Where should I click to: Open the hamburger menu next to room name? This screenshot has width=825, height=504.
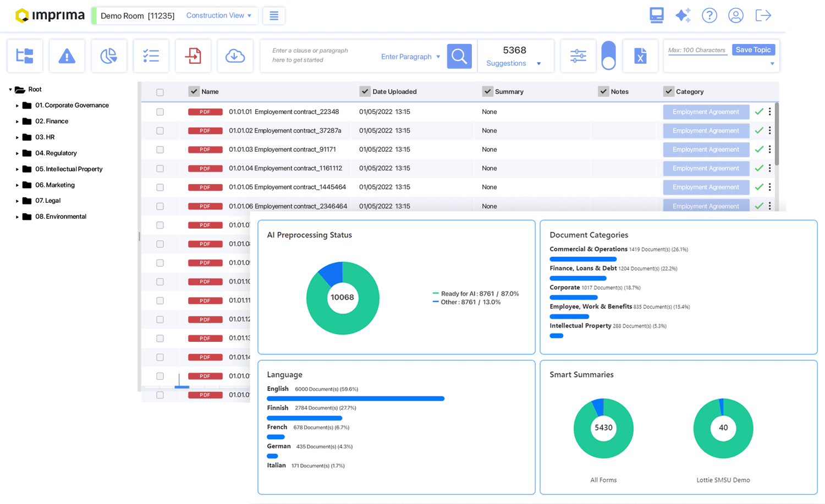(273, 15)
